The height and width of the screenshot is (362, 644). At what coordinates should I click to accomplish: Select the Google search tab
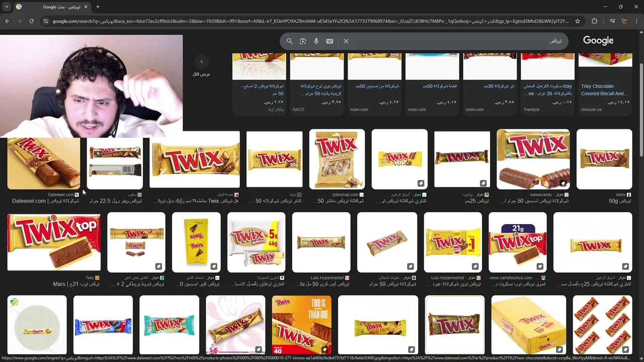52,7
